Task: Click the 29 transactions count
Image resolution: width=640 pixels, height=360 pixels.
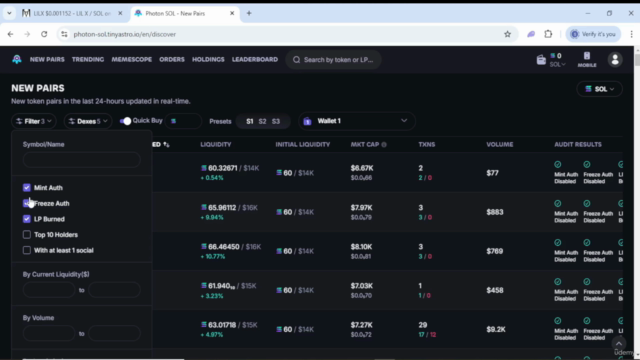Action: click(423, 325)
